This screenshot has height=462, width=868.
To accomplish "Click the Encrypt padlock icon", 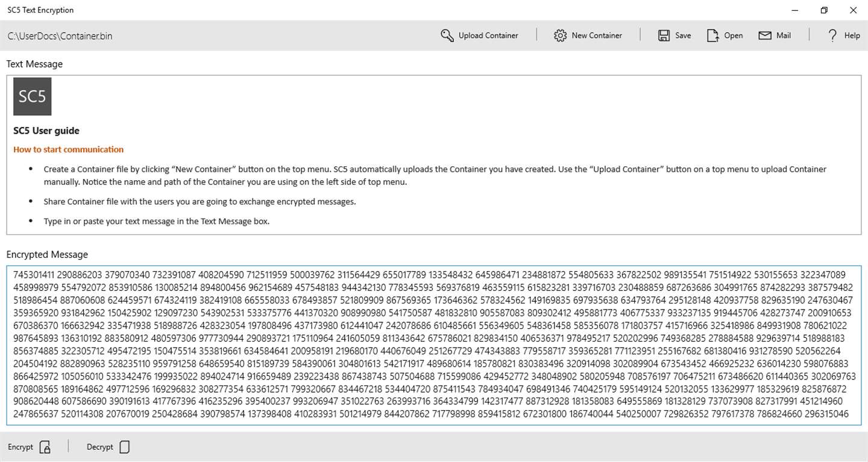I will [45, 447].
